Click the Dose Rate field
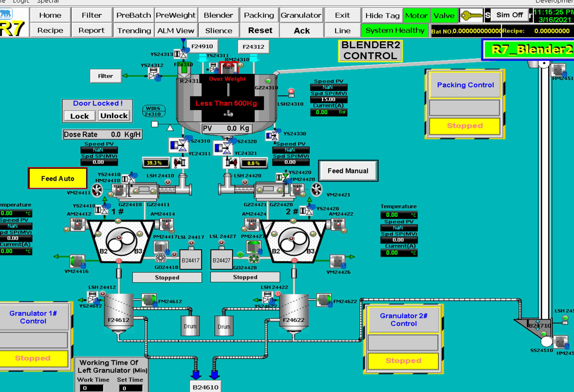Viewport: 574px width, 392px height. point(102,134)
